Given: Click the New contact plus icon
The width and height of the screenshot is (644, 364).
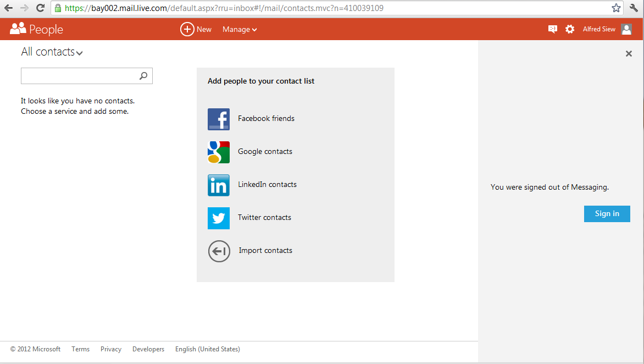Looking at the screenshot, I should tap(187, 29).
